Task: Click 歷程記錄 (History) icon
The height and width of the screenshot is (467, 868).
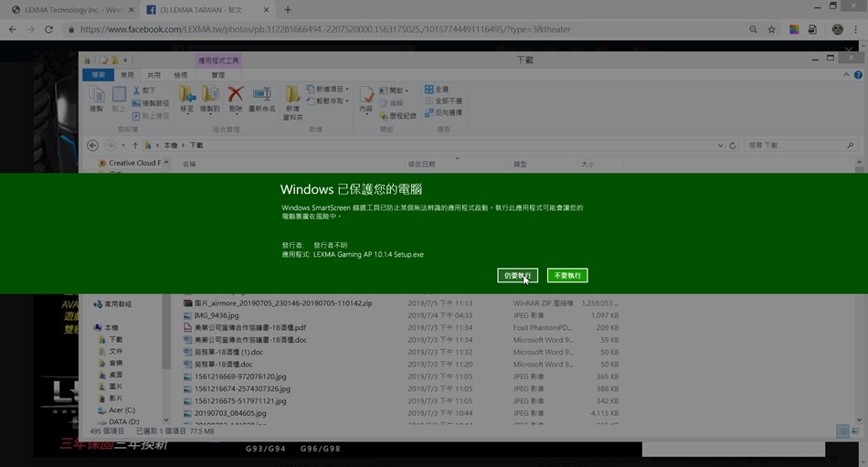Action: point(397,116)
